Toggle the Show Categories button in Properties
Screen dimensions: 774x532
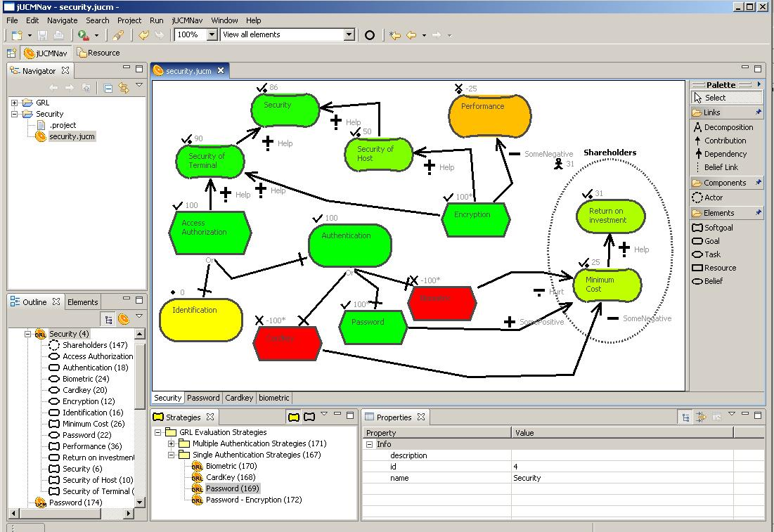(685, 417)
